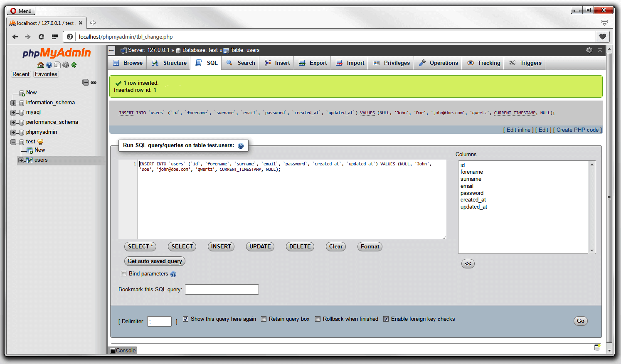Open settings via the gear icon under the logo
Screen dimensions: 621x364
(x=66, y=65)
